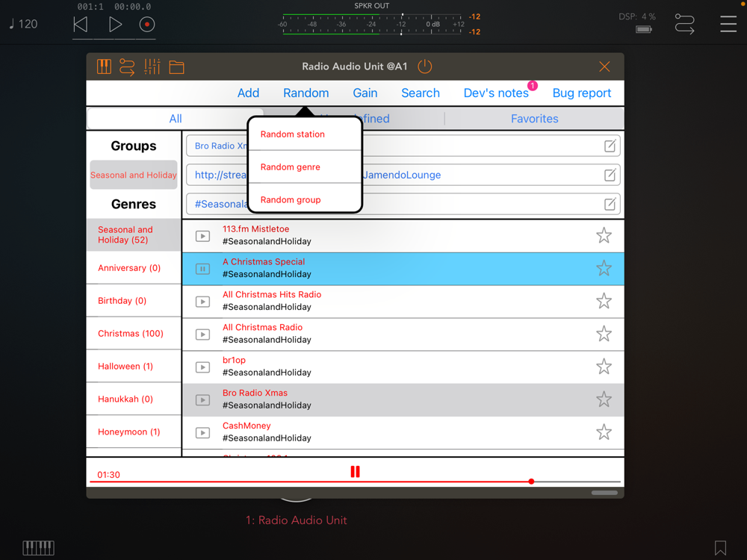Play the All Christmas Radio station
Viewport: 747px width, 560px height.
(202, 335)
